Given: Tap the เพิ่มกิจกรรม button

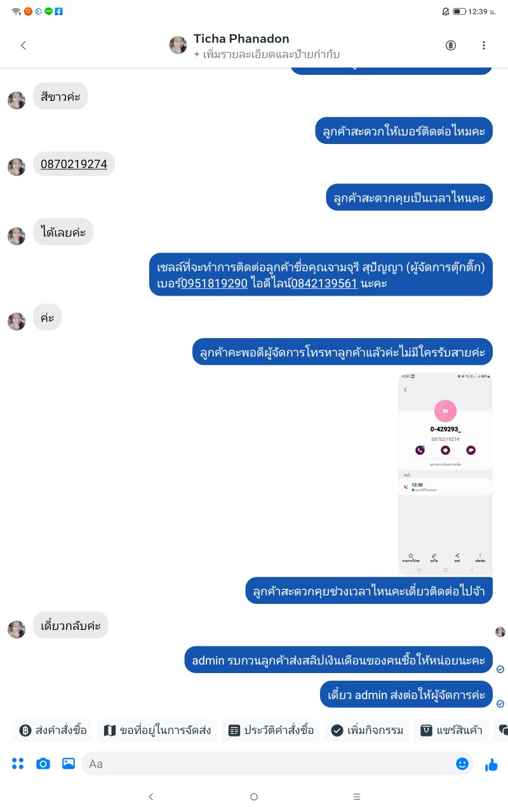Looking at the screenshot, I should pyautogui.click(x=367, y=730).
